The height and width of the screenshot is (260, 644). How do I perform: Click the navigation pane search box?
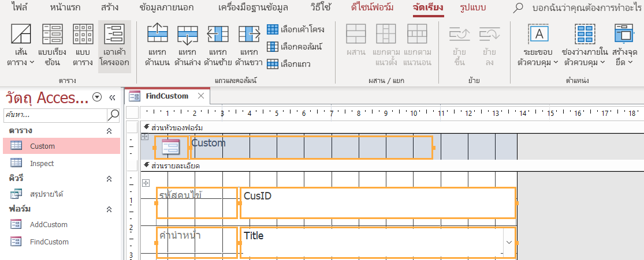55,115
